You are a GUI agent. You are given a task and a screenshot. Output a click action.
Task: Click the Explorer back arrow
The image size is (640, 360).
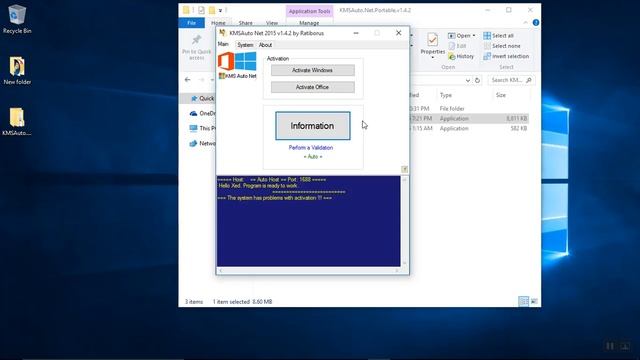(x=187, y=80)
